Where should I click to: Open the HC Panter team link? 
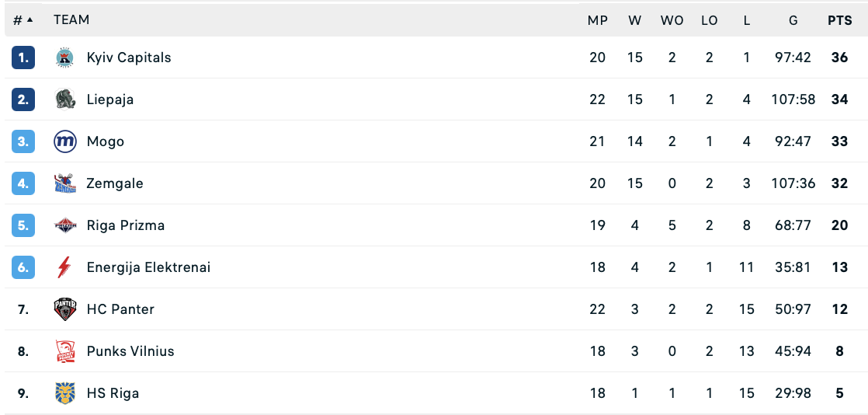pos(120,309)
